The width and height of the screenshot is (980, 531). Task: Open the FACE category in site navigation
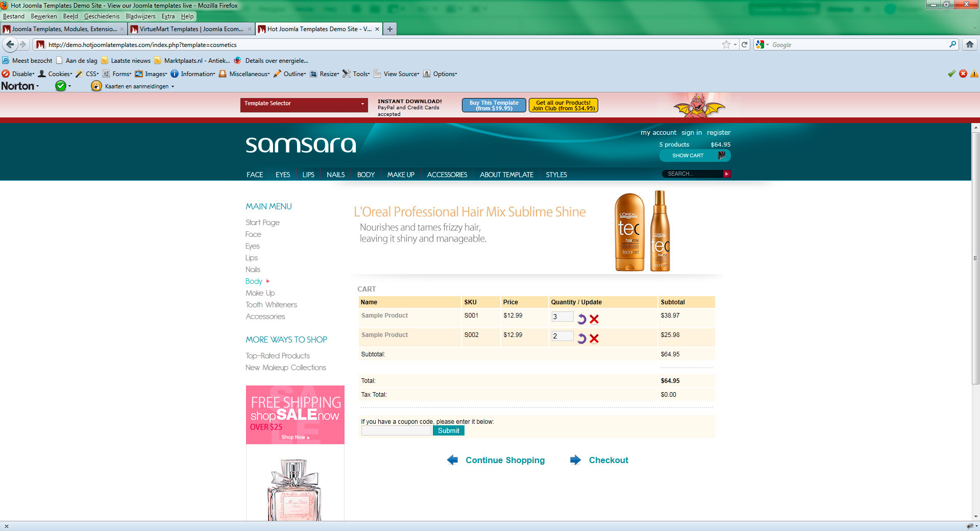pyautogui.click(x=255, y=175)
